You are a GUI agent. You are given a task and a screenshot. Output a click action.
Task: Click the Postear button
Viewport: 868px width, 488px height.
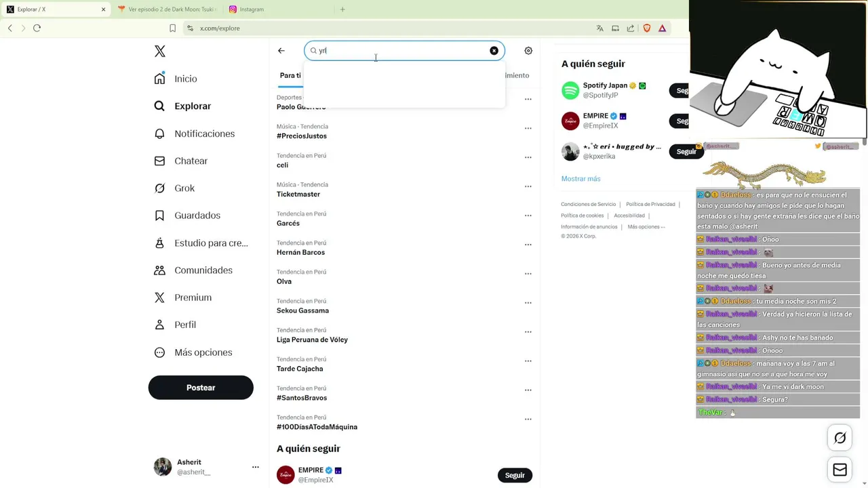[x=201, y=388]
